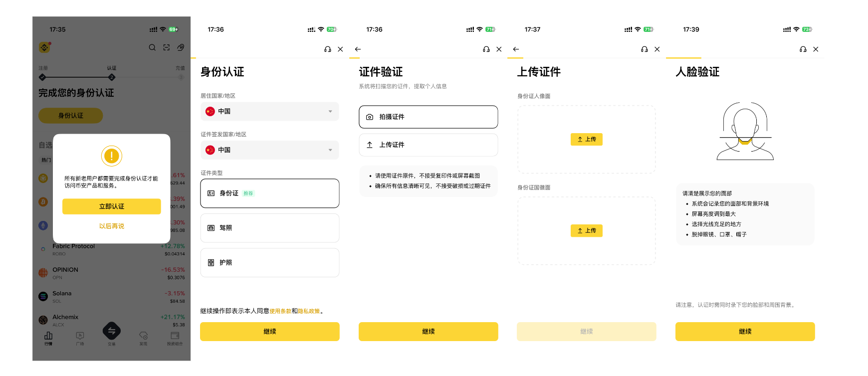Click the disabled 继续 on the 上传证件 screen
This screenshot has height=376, width=868.
point(587,332)
